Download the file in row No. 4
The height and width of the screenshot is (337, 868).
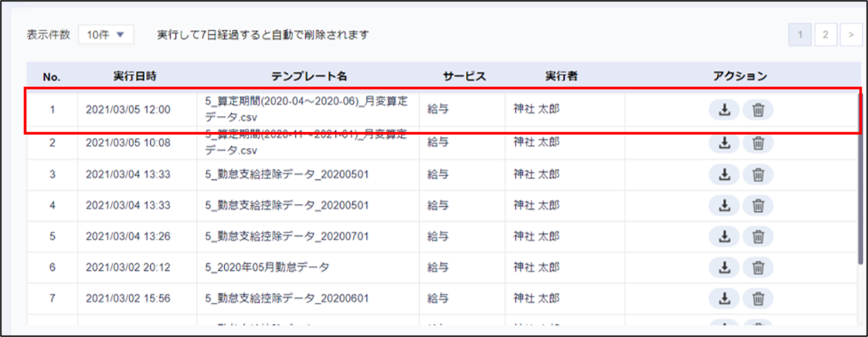pos(724,205)
